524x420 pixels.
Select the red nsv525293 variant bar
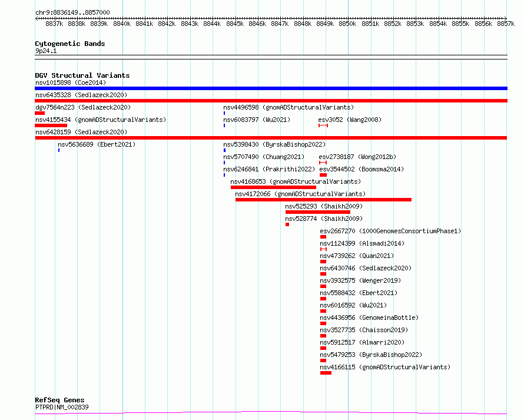click(318, 212)
